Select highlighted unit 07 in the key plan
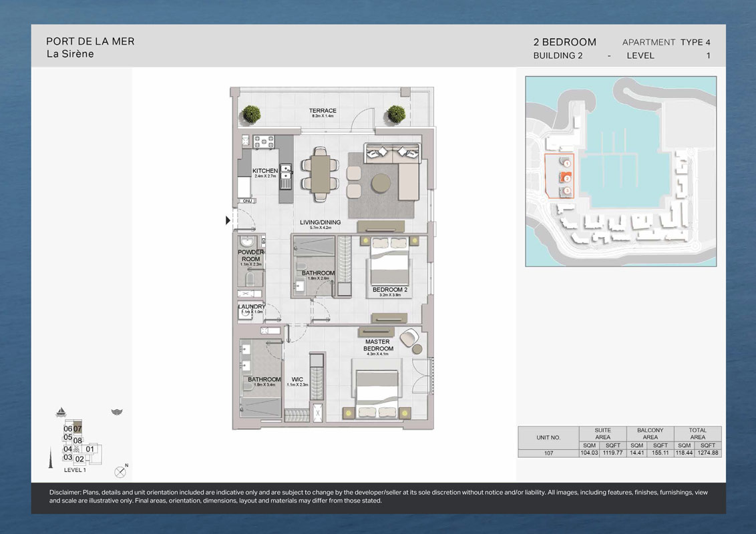 coord(77,429)
